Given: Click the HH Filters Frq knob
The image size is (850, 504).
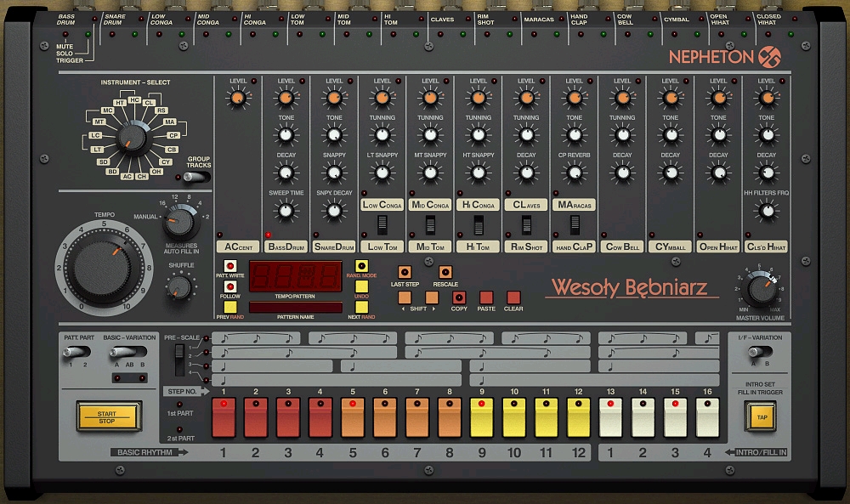Looking at the screenshot, I should click(x=767, y=210).
